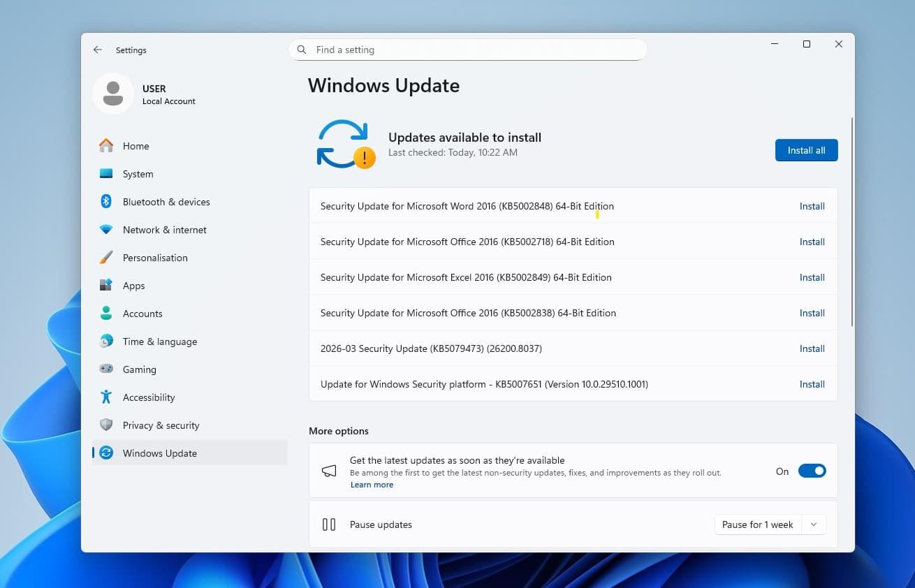Click the back arrow in Settings header
This screenshot has height=588, width=915.
(x=98, y=50)
